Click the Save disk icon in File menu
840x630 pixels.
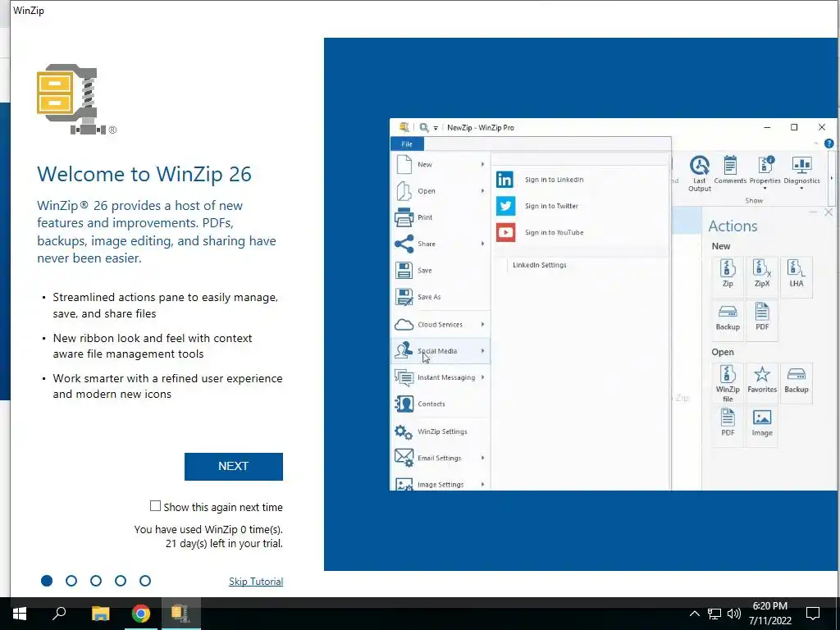pyautogui.click(x=404, y=270)
